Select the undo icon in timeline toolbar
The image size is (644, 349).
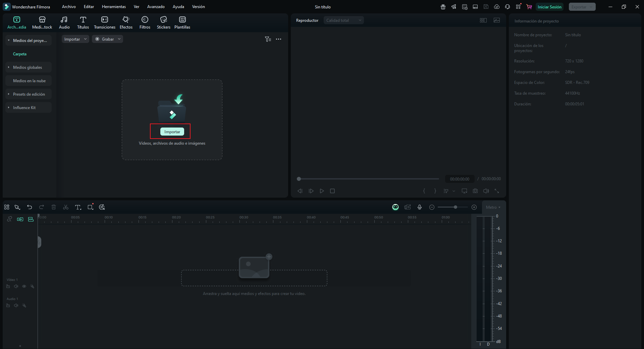click(x=30, y=207)
